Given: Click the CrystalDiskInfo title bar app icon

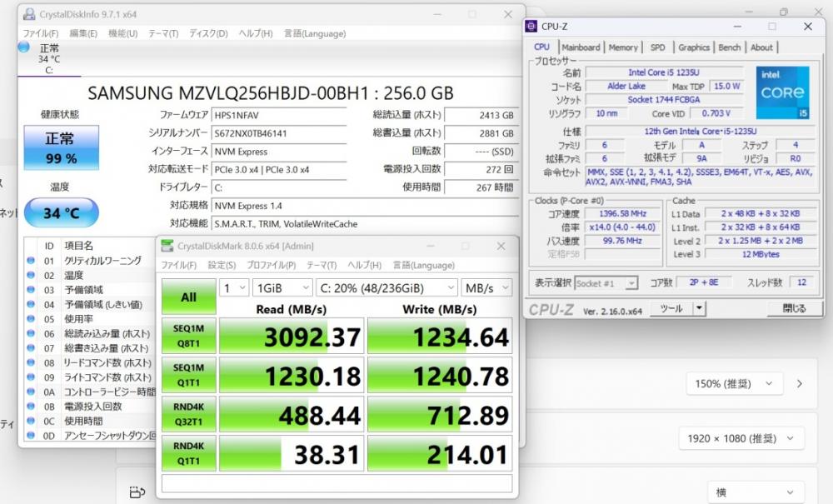Looking at the screenshot, I should tap(30, 14).
